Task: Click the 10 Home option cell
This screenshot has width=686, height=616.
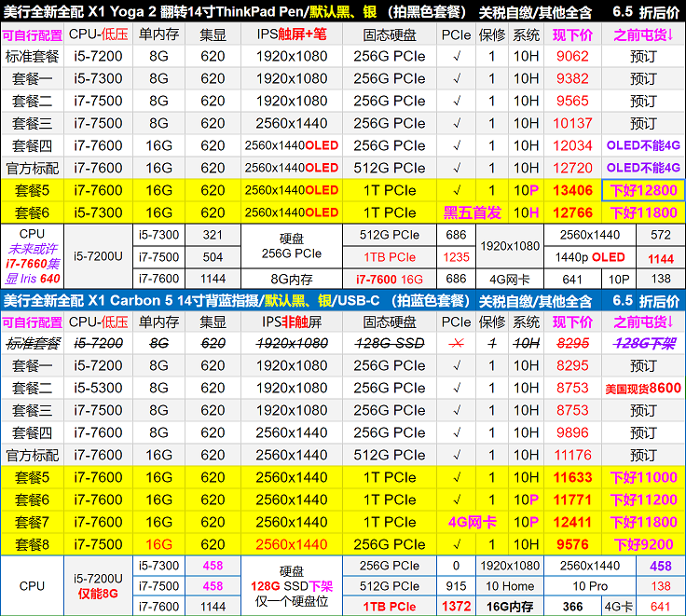Action: coord(510,586)
